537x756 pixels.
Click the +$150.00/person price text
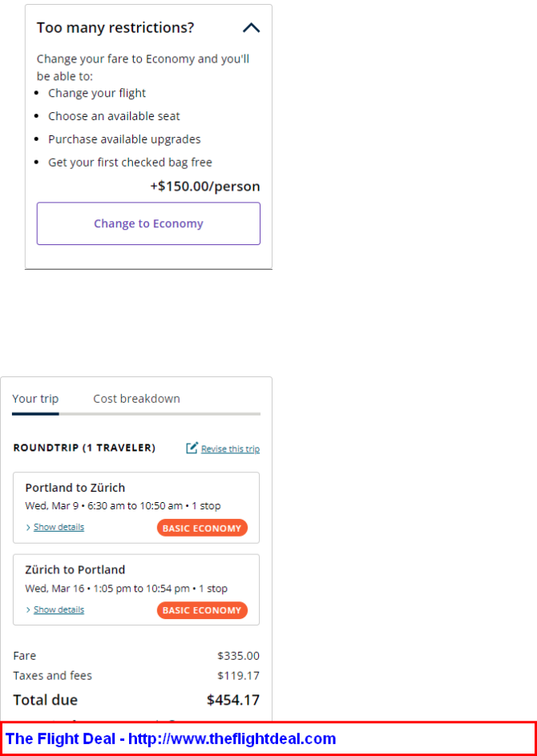tap(205, 186)
